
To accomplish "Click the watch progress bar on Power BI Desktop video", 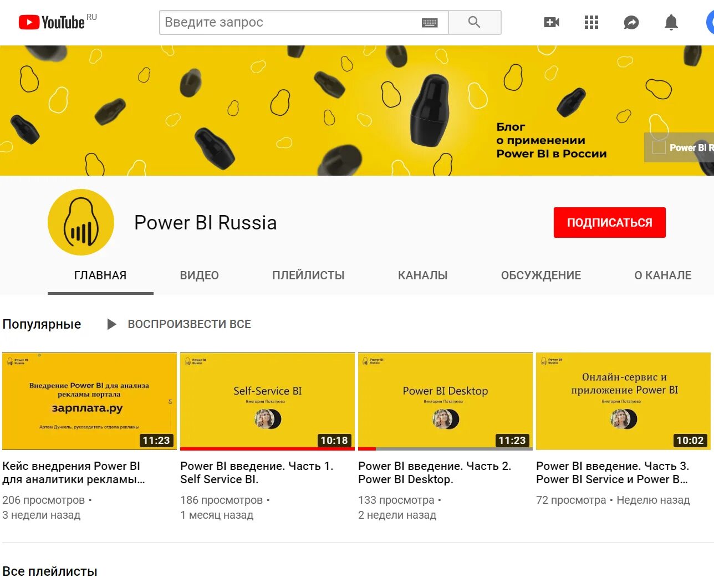I will tap(445, 449).
